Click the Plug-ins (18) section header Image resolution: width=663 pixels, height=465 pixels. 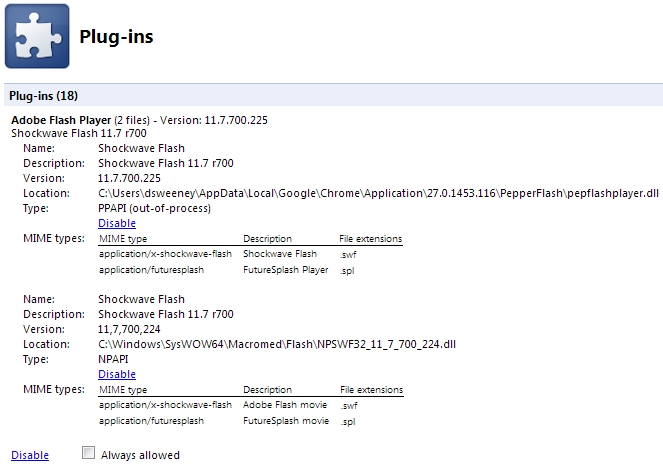[x=44, y=96]
